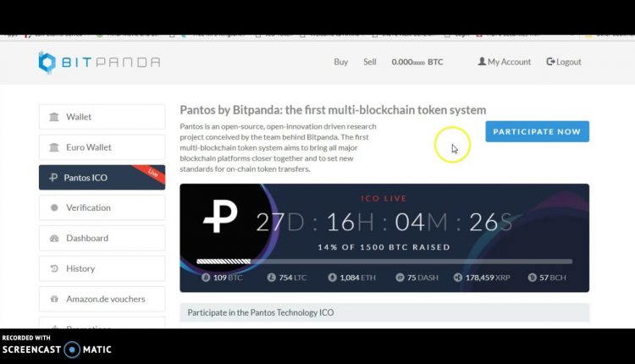
Task: Click the Amazon.de vouchers gift icon
Action: 54,299
